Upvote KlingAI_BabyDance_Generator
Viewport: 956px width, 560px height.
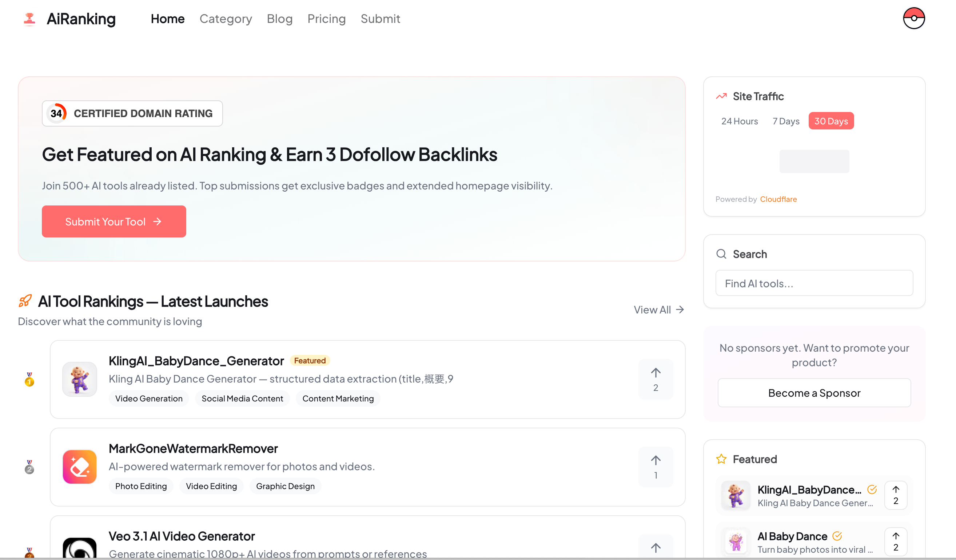[x=656, y=379]
